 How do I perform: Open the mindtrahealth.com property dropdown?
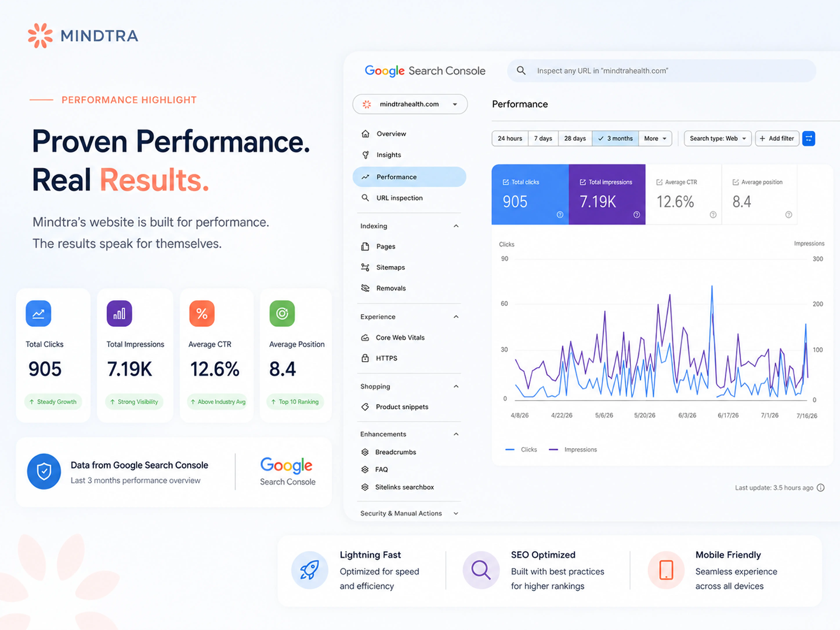click(x=410, y=104)
